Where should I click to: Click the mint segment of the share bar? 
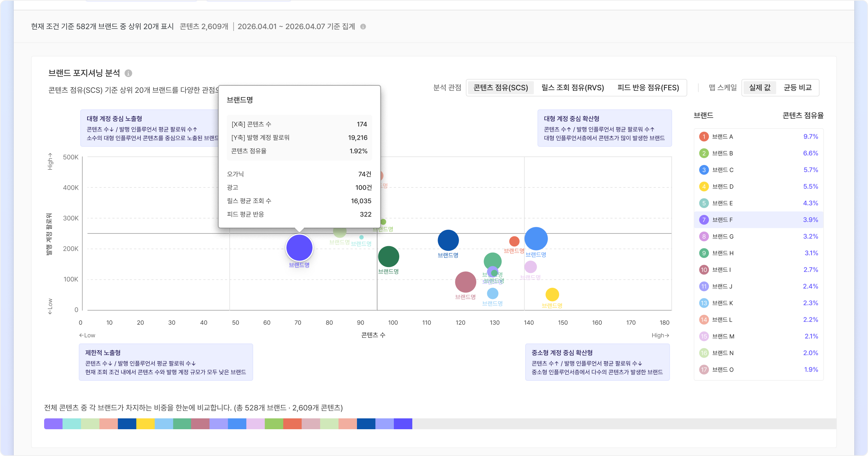72,424
